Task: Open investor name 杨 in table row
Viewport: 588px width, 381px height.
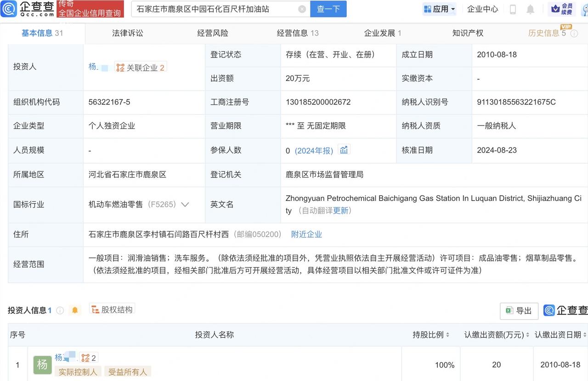Action: [x=65, y=357]
